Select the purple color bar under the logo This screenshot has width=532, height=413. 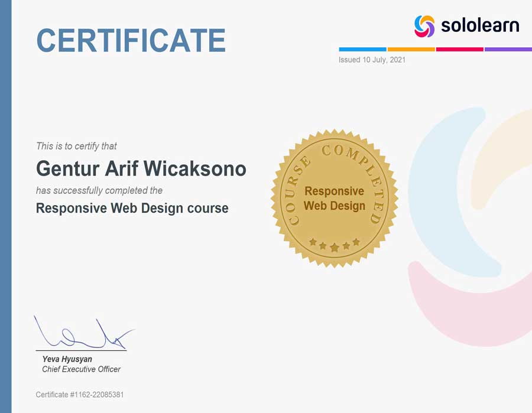pyautogui.click(x=508, y=50)
